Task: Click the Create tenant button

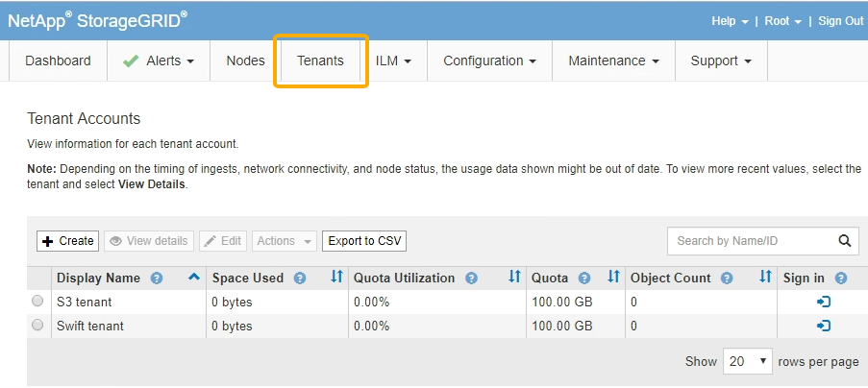Action: tap(67, 241)
